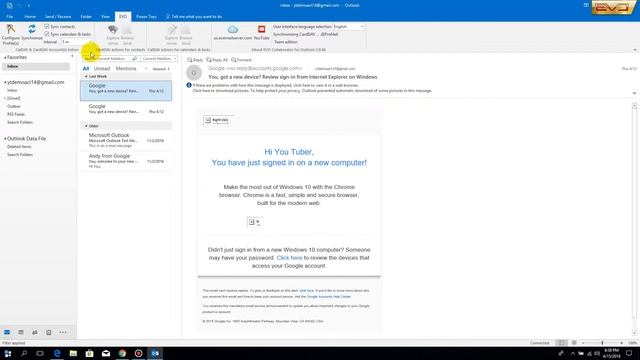This screenshot has height=360, width=640.
Task: Click Forward in the reading pane
Action: (x=241, y=60)
